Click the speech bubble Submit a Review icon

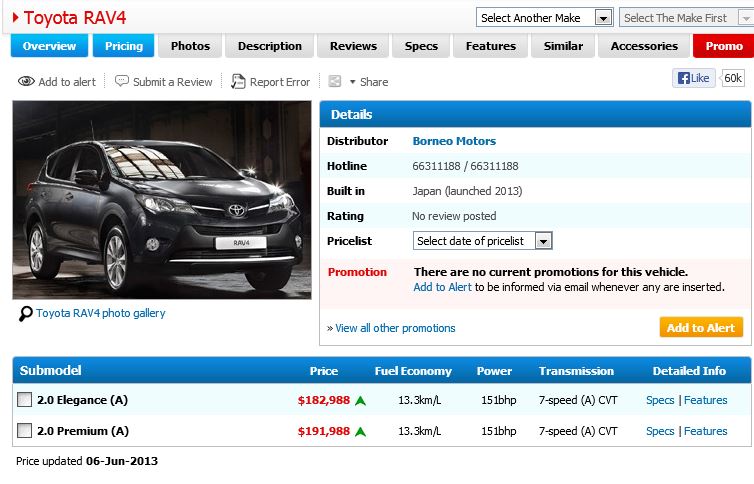pyautogui.click(x=122, y=81)
